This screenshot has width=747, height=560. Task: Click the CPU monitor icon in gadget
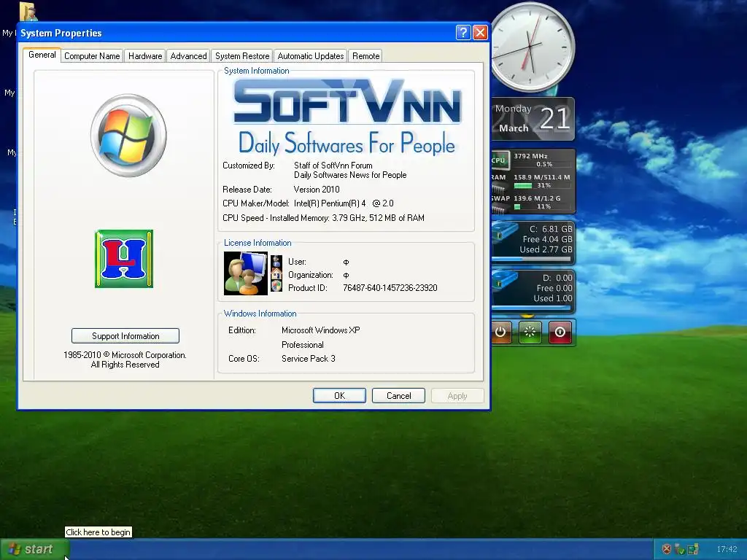(500, 160)
